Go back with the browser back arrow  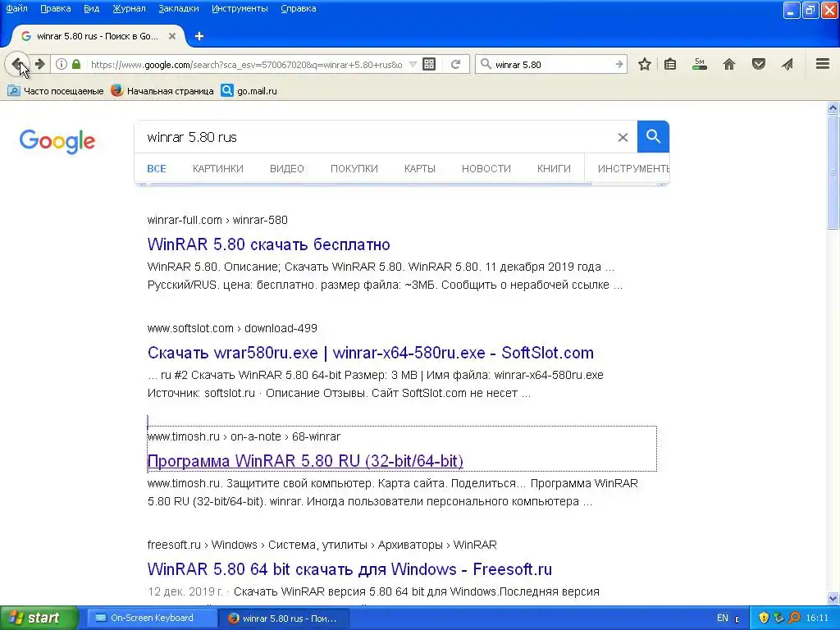[17, 64]
